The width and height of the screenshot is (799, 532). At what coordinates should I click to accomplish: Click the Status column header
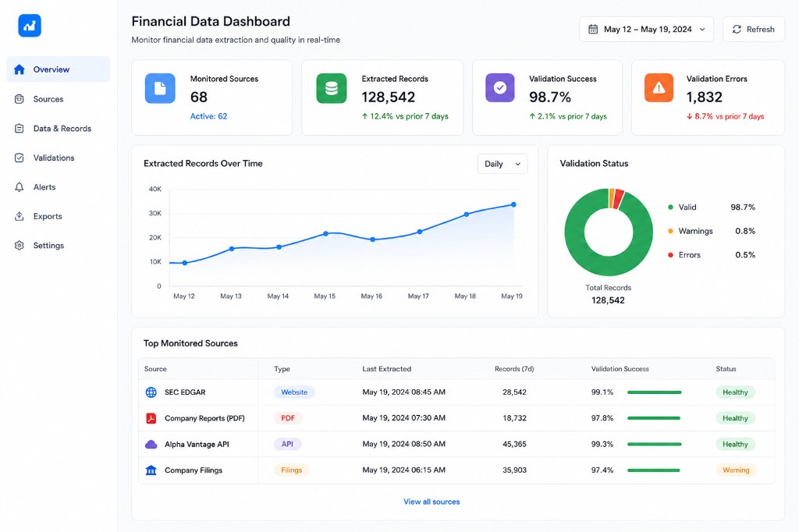pos(726,369)
